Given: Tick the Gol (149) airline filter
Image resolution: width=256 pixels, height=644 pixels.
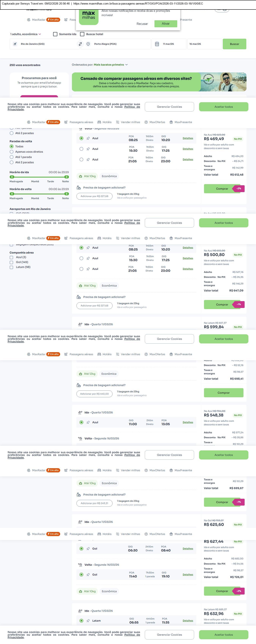Looking at the screenshot, I should [11, 262].
